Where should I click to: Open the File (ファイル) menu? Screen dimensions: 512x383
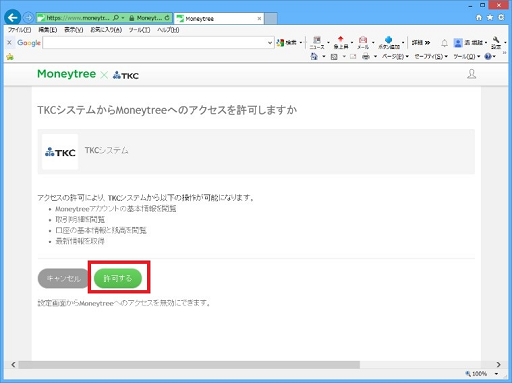coord(19,30)
